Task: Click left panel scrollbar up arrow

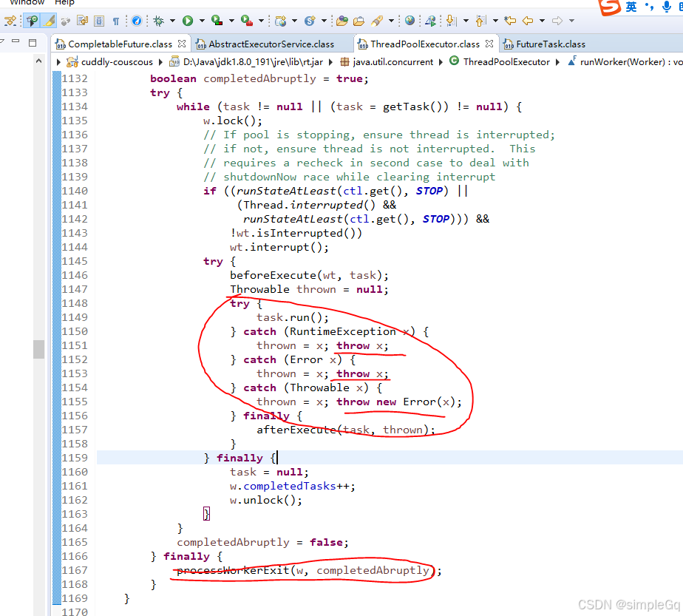Action: pyautogui.click(x=38, y=61)
